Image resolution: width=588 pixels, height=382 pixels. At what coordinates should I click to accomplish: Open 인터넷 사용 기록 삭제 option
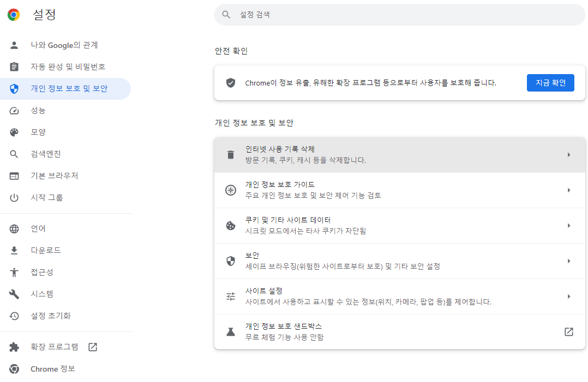click(x=400, y=155)
